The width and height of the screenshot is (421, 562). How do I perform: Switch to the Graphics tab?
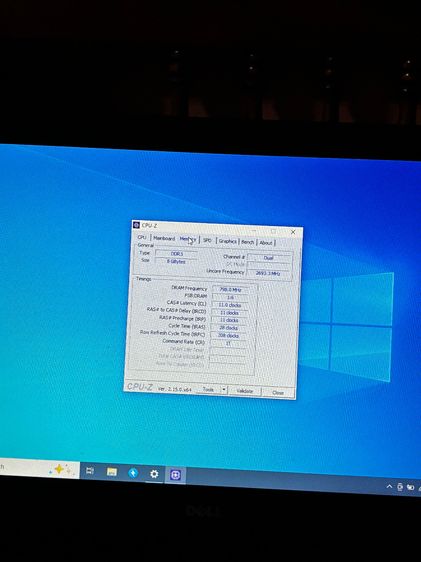(228, 241)
